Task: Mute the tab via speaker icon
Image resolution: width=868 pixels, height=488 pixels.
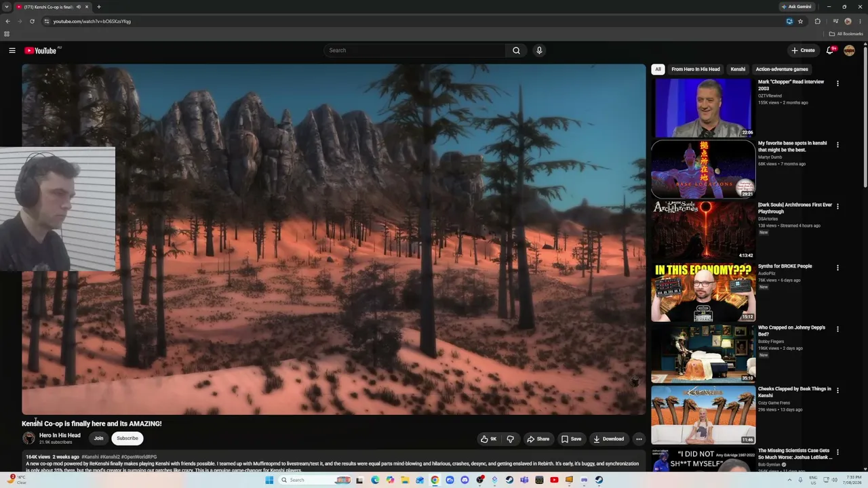Action: [79, 7]
